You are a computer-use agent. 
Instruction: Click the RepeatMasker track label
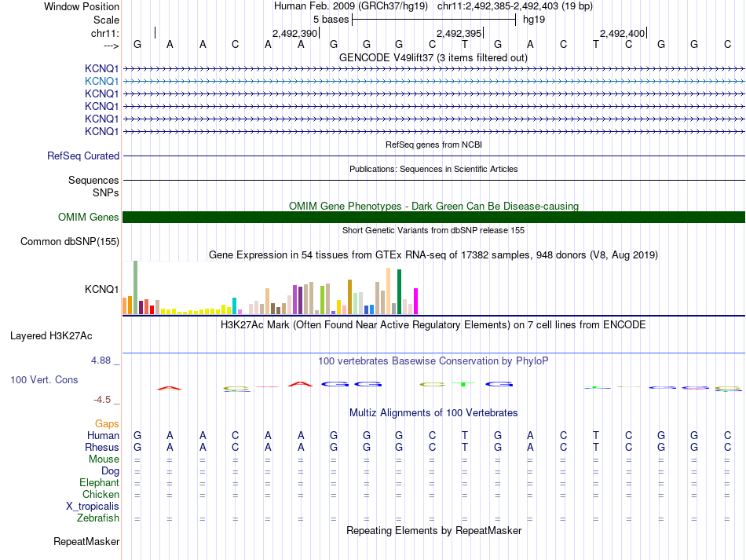tap(86, 542)
